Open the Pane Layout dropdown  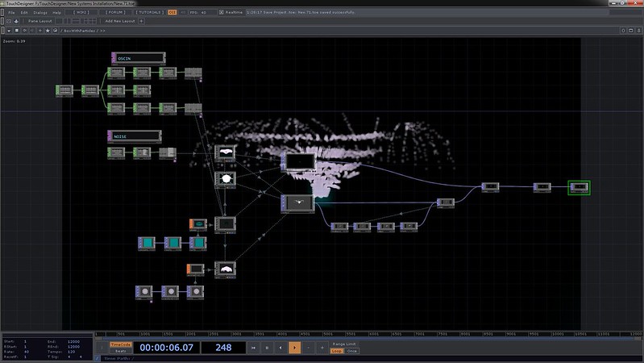(42, 21)
